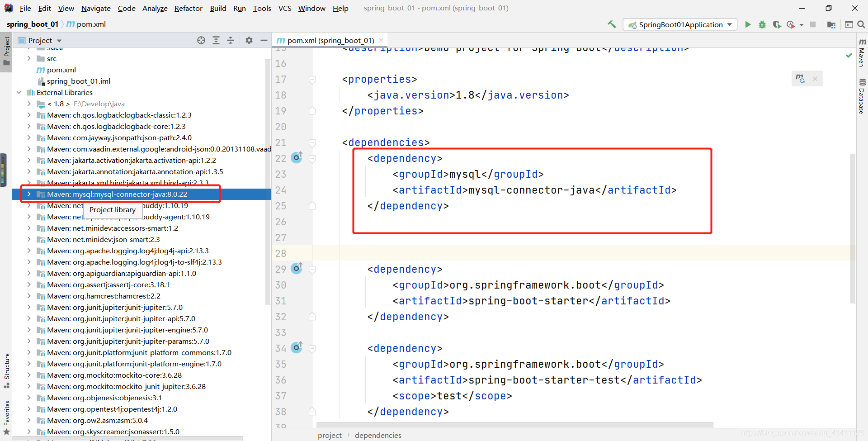868x441 pixels.
Task: Open Project panel settings gear
Action: [x=249, y=40]
